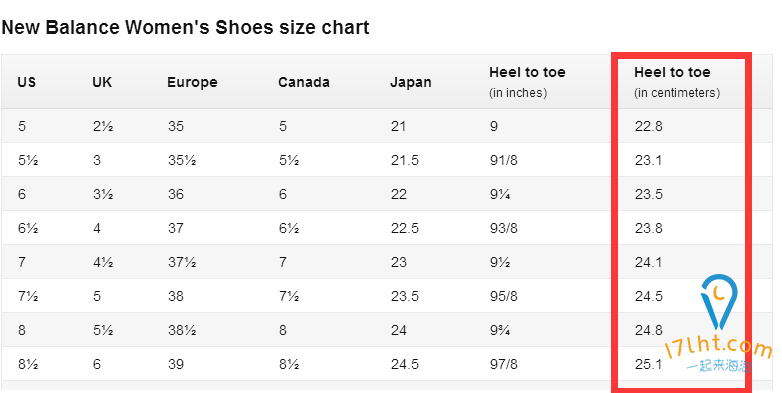
Task: Select the 97/8 inches cell
Action: pos(504,364)
